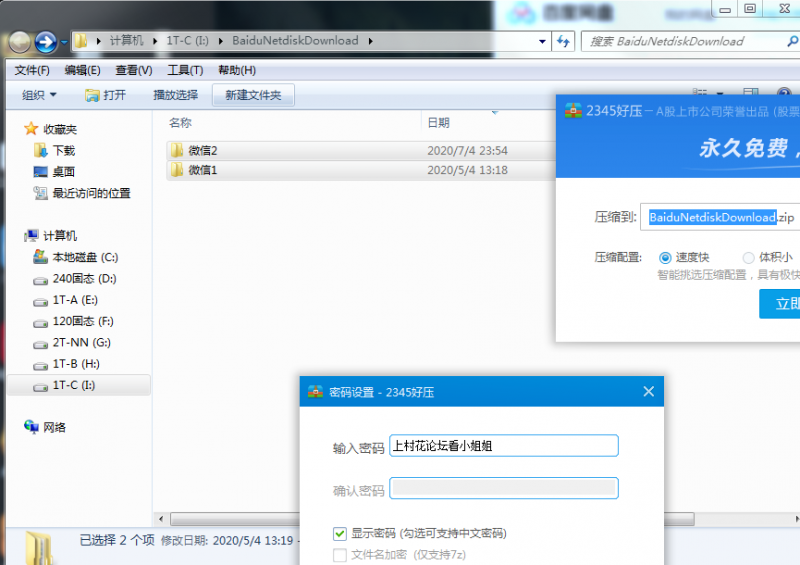
Task: Click the 输入密码 password field
Action: (504, 446)
